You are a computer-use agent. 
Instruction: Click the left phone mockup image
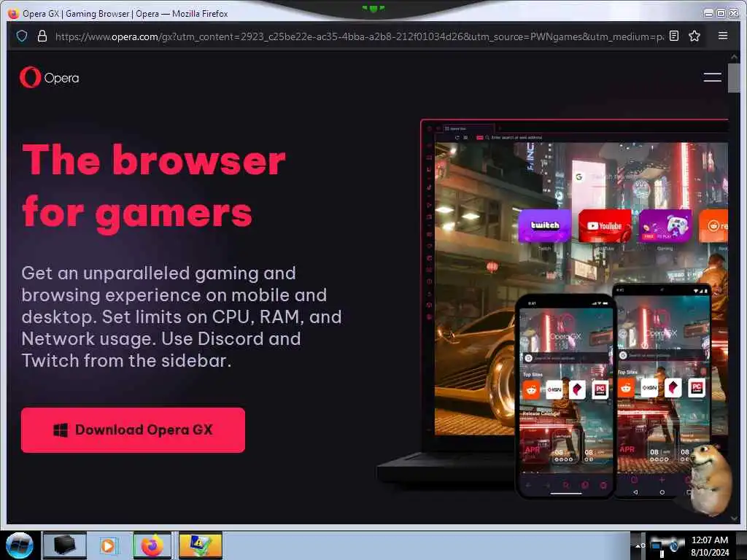click(565, 396)
